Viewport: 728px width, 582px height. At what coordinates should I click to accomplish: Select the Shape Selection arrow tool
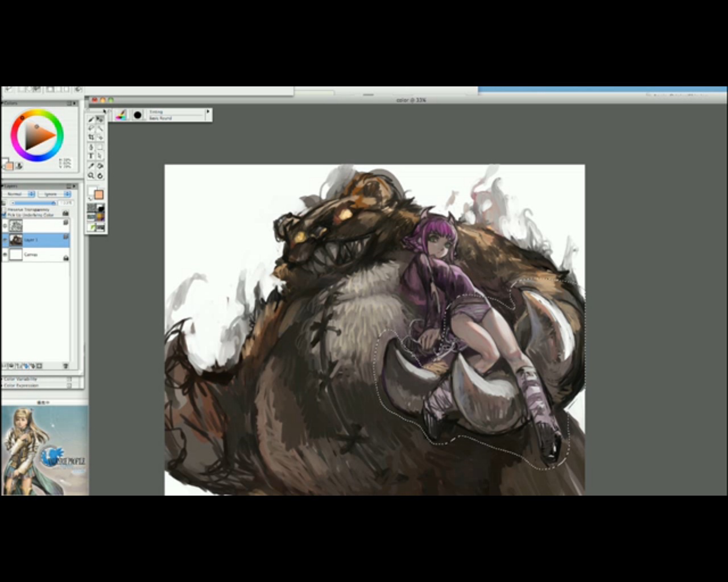(x=100, y=156)
